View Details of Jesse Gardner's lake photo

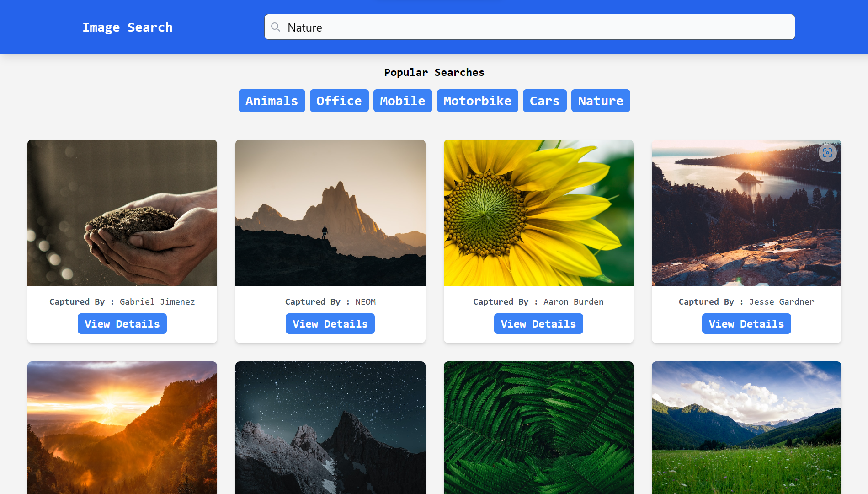pos(746,323)
